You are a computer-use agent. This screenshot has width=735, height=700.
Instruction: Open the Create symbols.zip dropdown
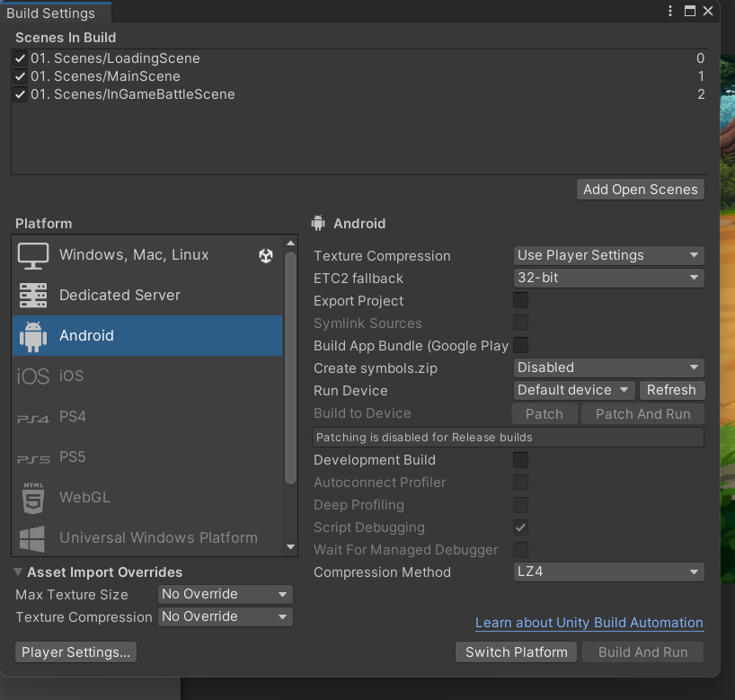608,368
